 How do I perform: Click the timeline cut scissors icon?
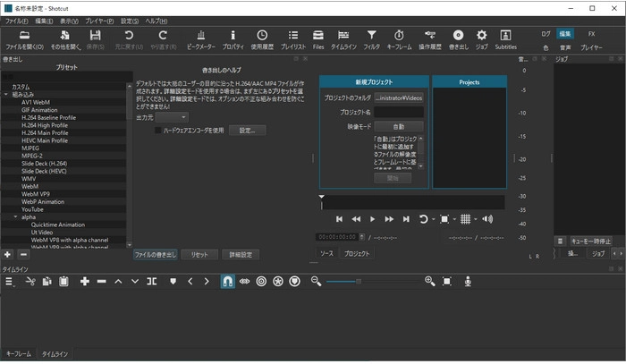tap(30, 281)
